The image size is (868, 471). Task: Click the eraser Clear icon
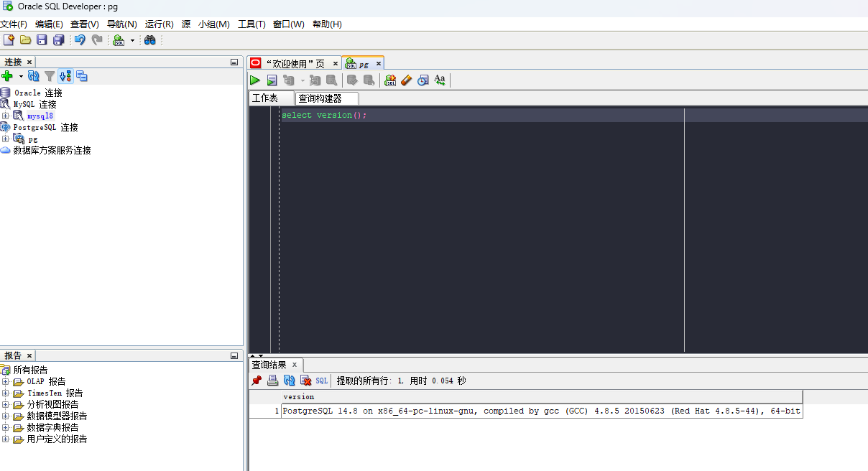pyautogui.click(x=407, y=80)
